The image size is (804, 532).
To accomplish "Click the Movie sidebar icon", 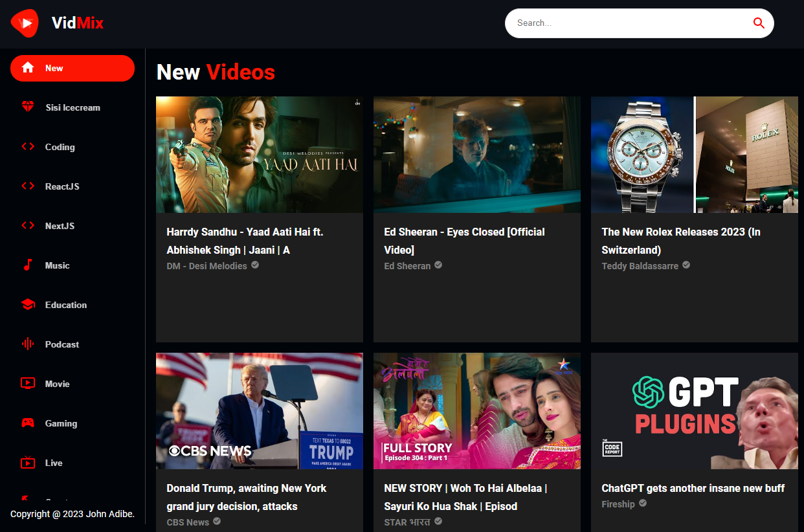I will pos(28,383).
